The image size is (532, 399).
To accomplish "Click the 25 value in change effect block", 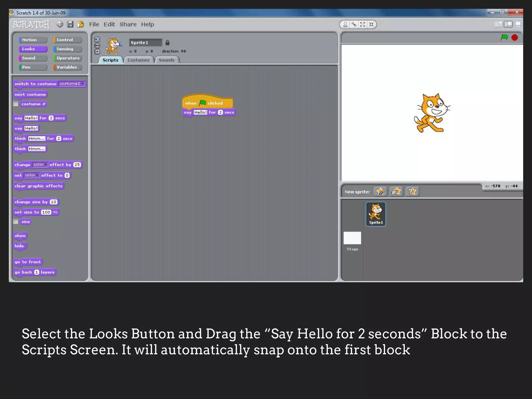I will click(x=77, y=165).
